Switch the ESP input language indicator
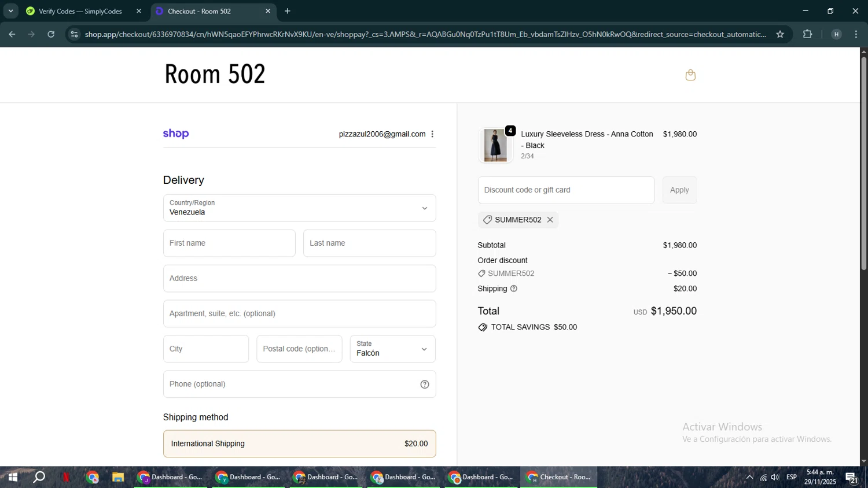The width and height of the screenshot is (868, 488). click(x=792, y=478)
